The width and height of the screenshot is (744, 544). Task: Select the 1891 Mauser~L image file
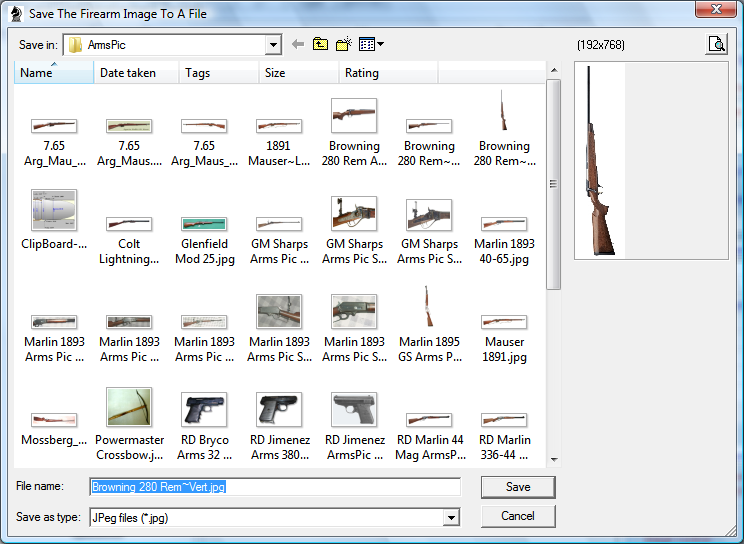point(279,141)
